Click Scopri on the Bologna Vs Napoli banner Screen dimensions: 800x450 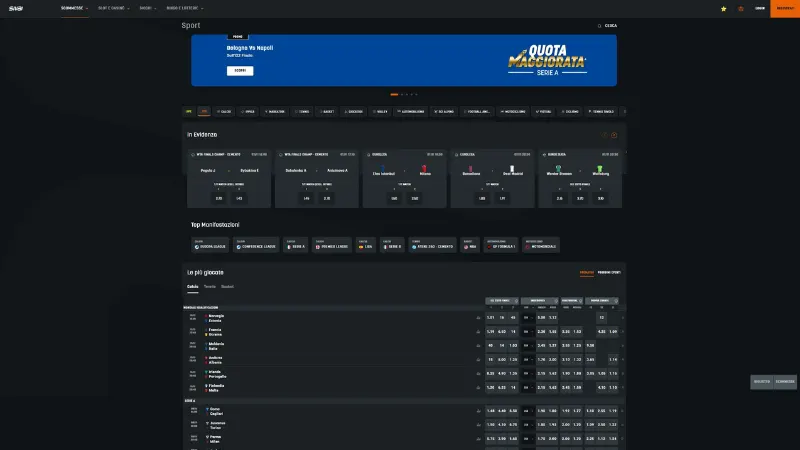(x=240, y=70)
